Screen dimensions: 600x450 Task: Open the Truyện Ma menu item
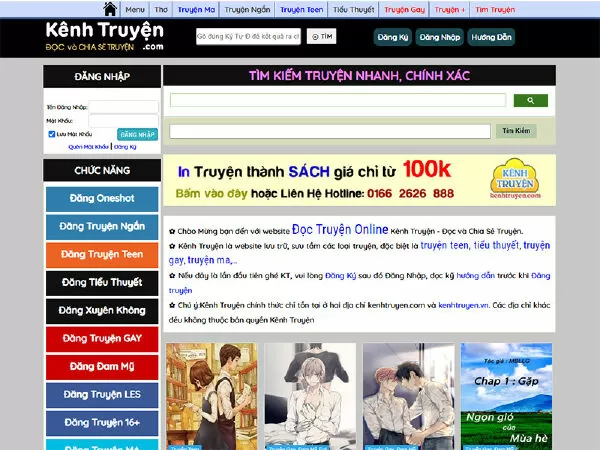tap(196, 10)
